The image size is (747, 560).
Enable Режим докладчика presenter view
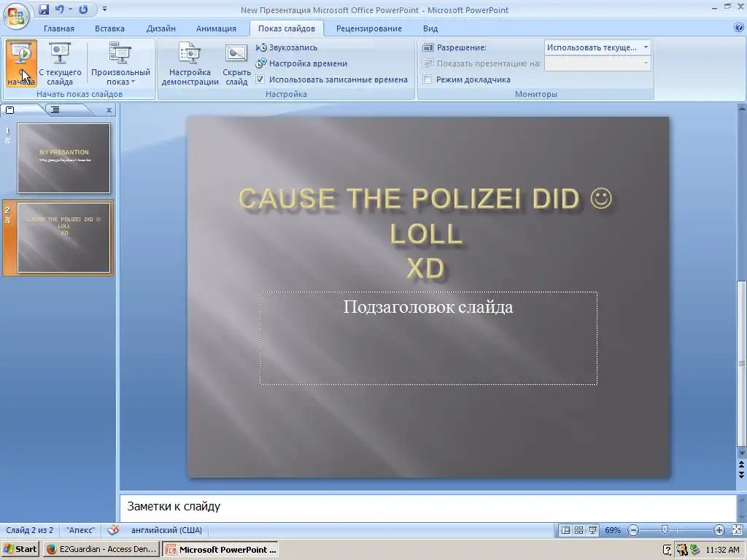click(427, 79)
